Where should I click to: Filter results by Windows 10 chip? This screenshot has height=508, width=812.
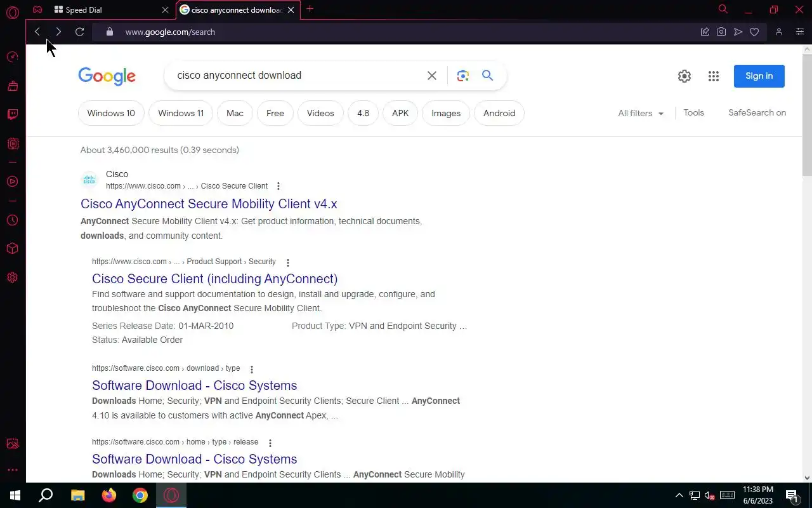coord(111,113)
